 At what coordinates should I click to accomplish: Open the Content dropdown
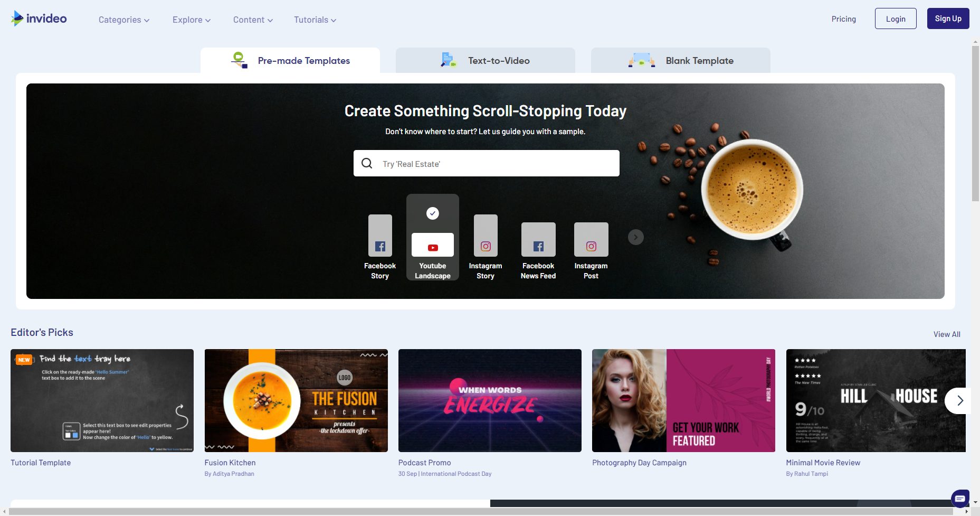(x=253, y=20)
